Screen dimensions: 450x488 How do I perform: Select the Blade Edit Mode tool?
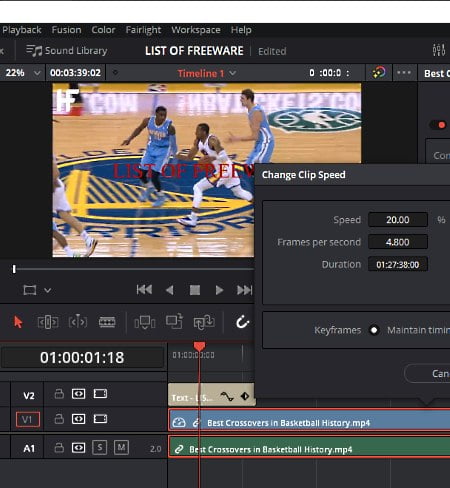(x=107, y=322)
